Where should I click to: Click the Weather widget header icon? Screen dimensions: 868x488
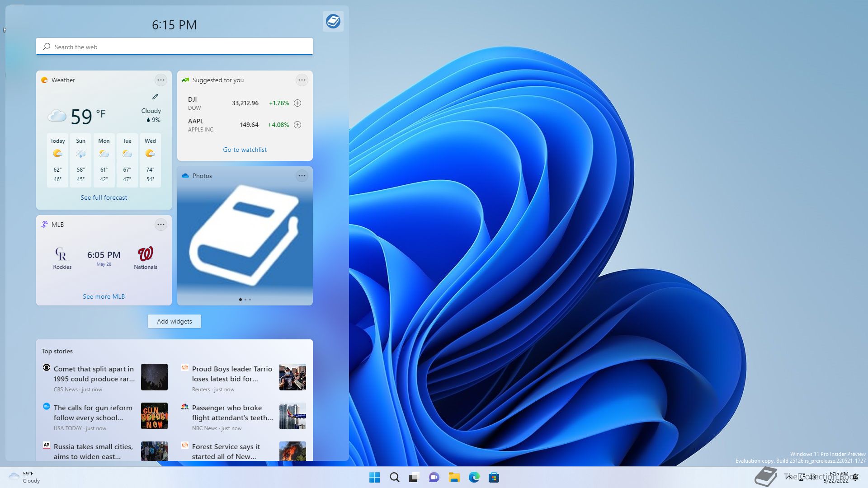pos(44,80)
